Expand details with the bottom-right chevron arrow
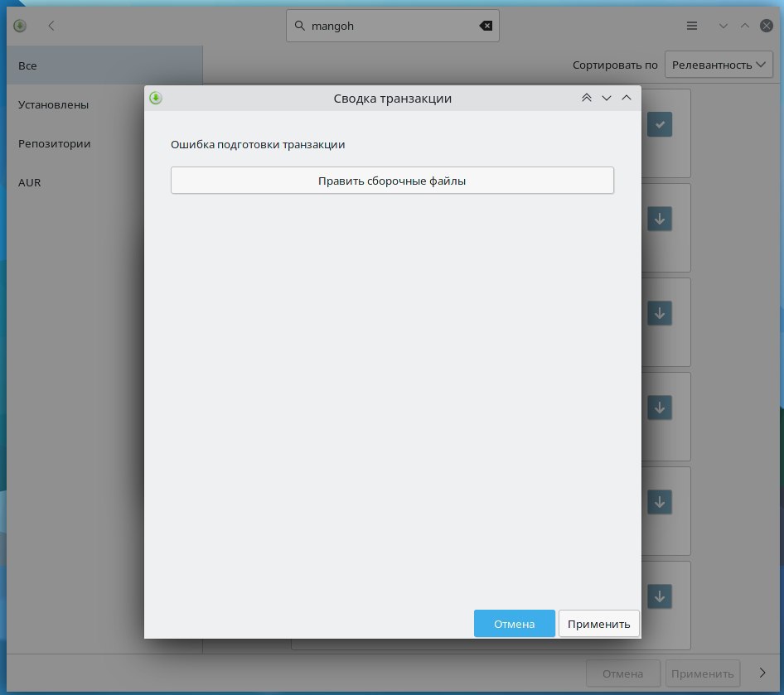This screenshot has height=695, width=784. [762, 673]
